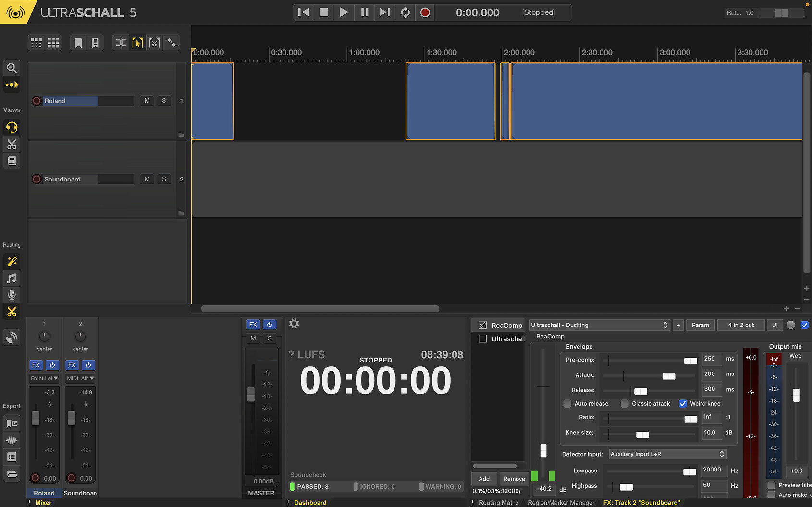
Task: Switch to the headset recording view
Action: [x=12, y=127]
